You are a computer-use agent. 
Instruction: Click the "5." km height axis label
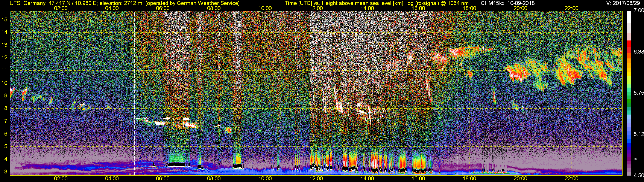[x=6, y=147]
